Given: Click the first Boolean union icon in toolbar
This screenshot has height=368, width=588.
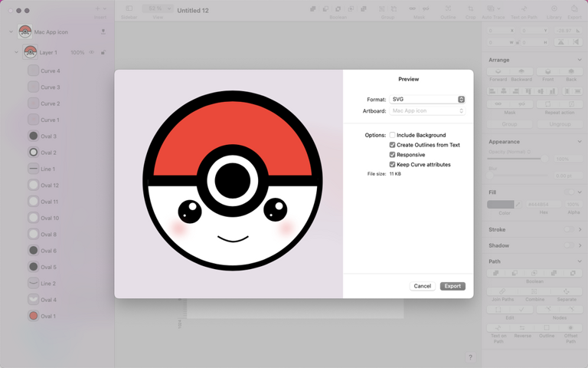Looking at the screenshot, I should coord(312,8).
